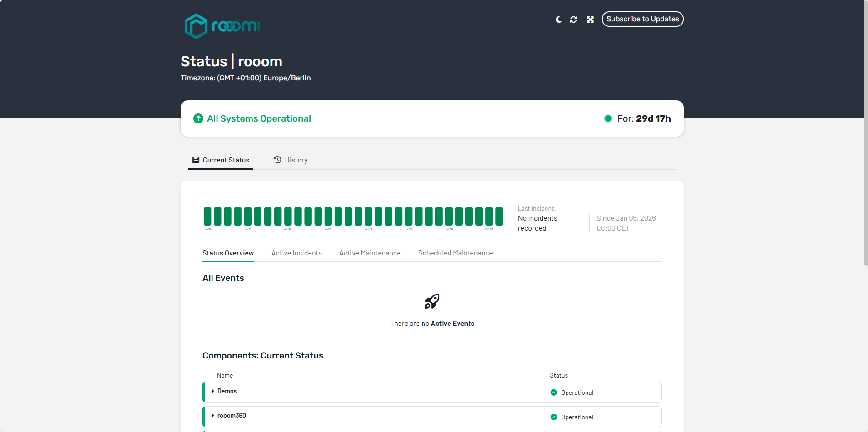The width and height of the screenshot is (868, 432).
Task: Click the green checkmark icon in rooom360 row
Action: 553,417
